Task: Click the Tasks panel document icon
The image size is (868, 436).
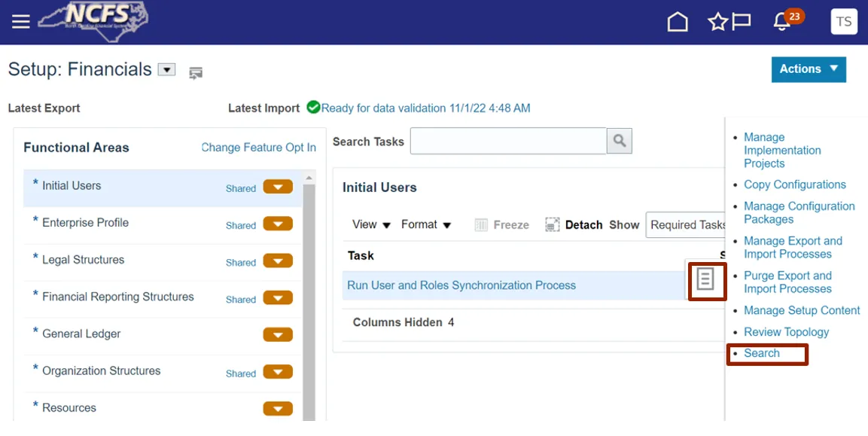Action: pyautogui.click(x=705, y=280)
